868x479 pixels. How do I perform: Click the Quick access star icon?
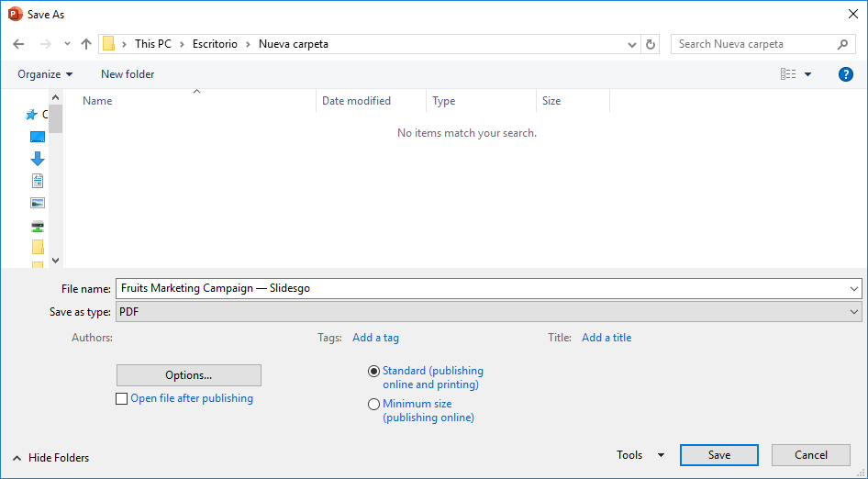click(31, 115)
